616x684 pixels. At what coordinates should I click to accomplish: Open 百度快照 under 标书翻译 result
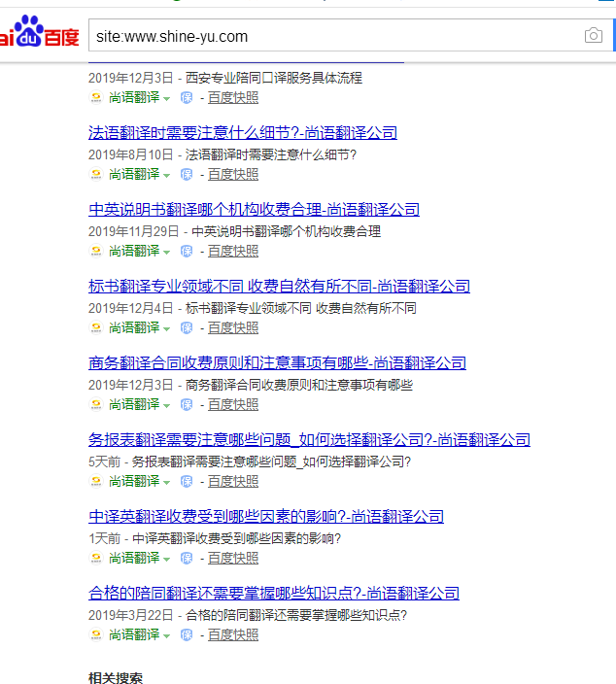pos(233,328)
